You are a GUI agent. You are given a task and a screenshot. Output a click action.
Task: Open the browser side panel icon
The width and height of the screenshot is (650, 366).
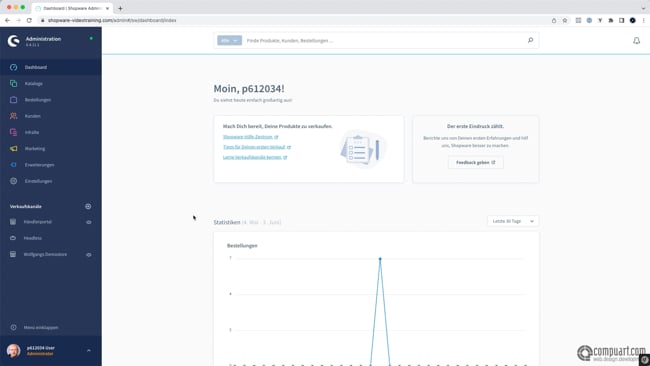pos(621,20)
